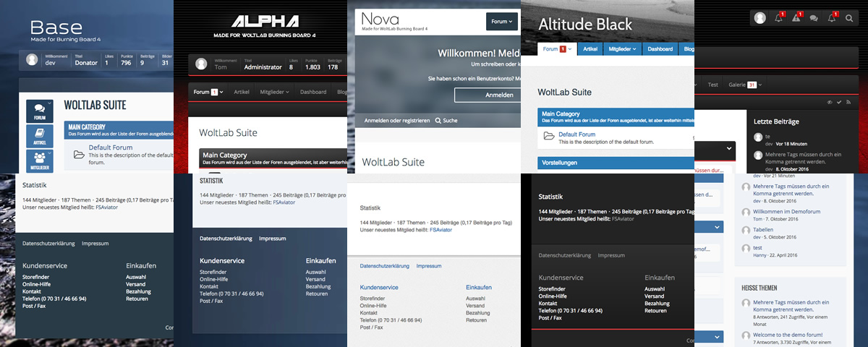Click the Forum icon in Base theme sidebar

pyautogui.click(x=39, y=111)
